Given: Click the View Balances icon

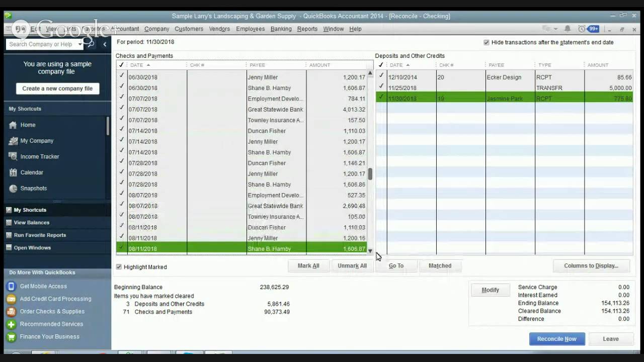Looking at the screenshot, I should click(9, 222).
